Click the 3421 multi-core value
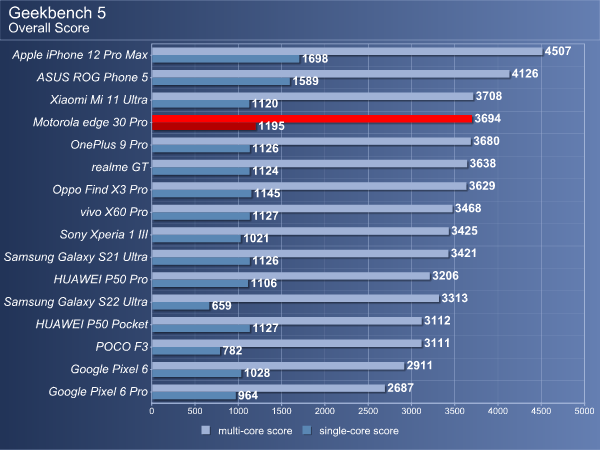 (x=464, y=253)
